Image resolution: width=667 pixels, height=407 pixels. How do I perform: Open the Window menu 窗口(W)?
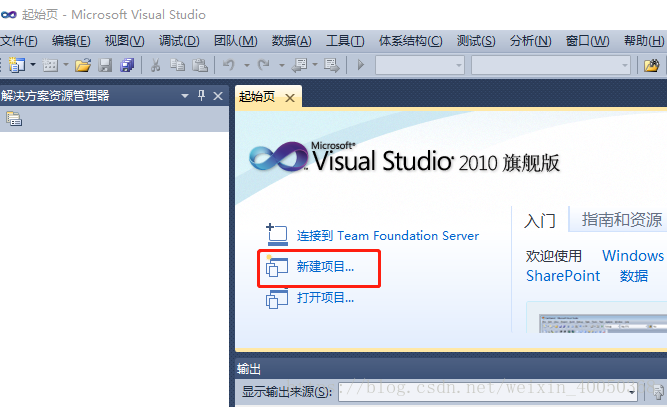coord(587,41)
